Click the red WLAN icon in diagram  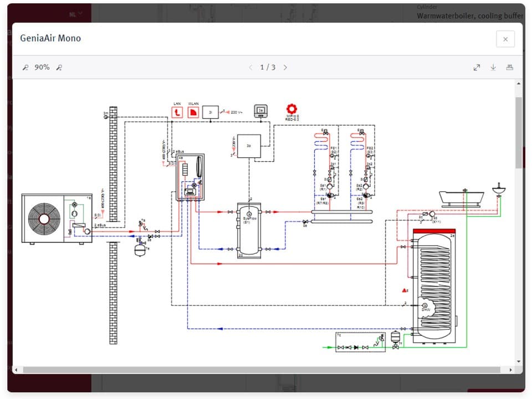click(x=193, y=112)
